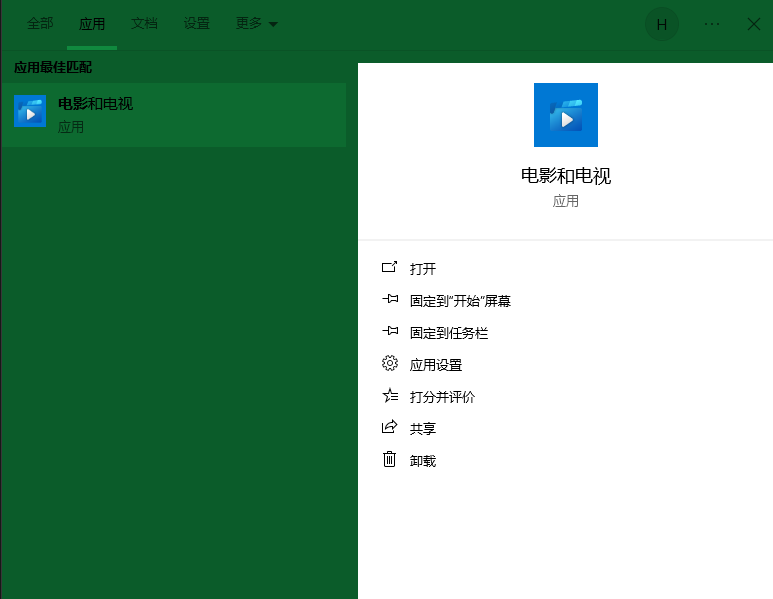Viewport: 773px width, 599px height.
Task: Click the 电影和电视 icon in results list
Action: point(30,111)
